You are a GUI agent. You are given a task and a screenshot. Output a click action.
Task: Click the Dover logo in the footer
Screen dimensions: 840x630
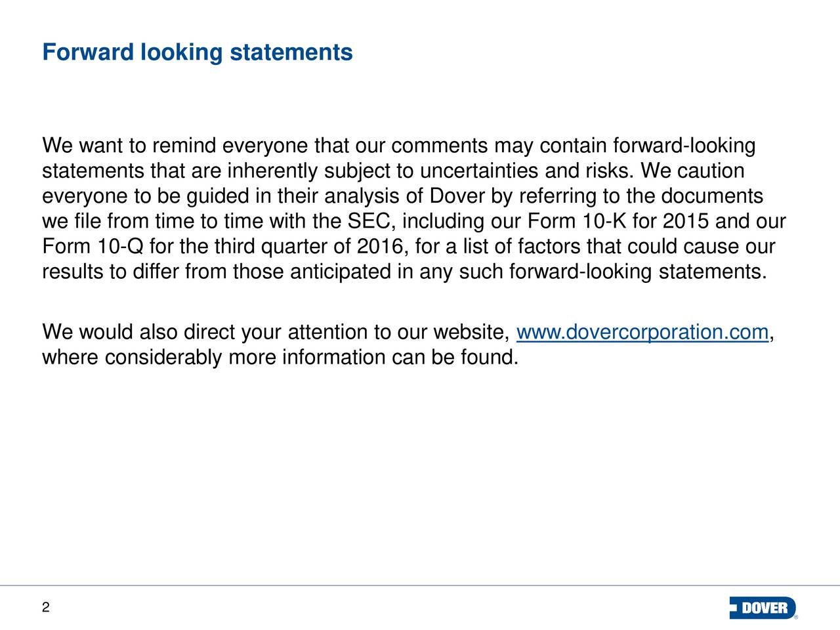(762, 608)
